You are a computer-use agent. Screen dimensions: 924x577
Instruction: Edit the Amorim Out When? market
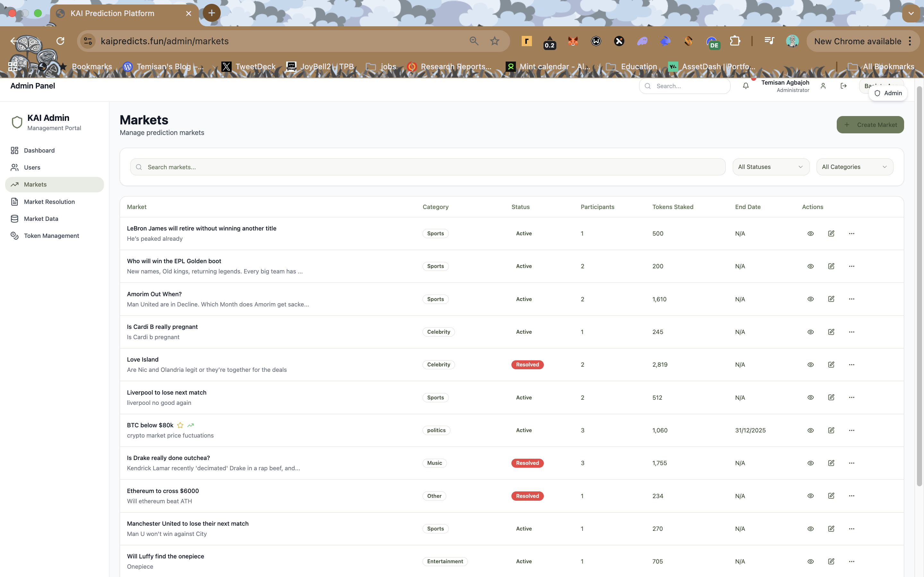tap(831, 299)
